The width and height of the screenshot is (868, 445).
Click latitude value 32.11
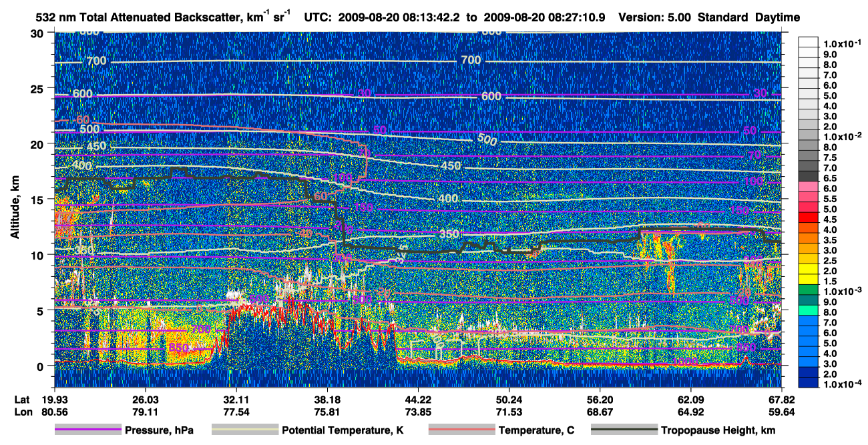pos(236,399)
